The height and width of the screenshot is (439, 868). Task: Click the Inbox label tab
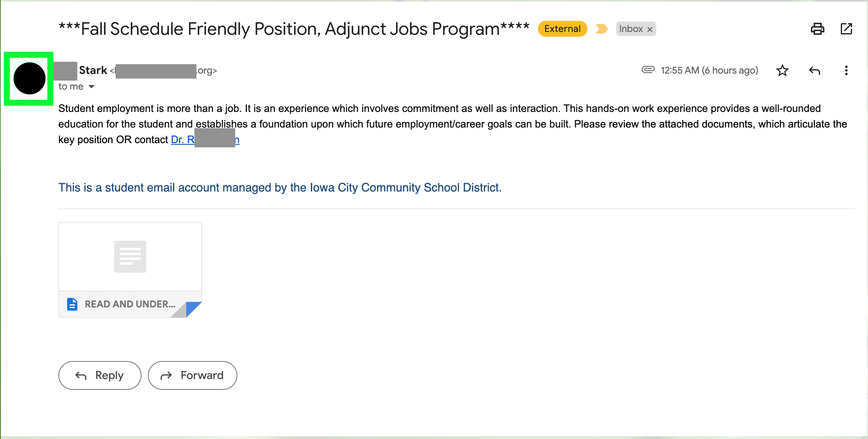click(631, 29)
